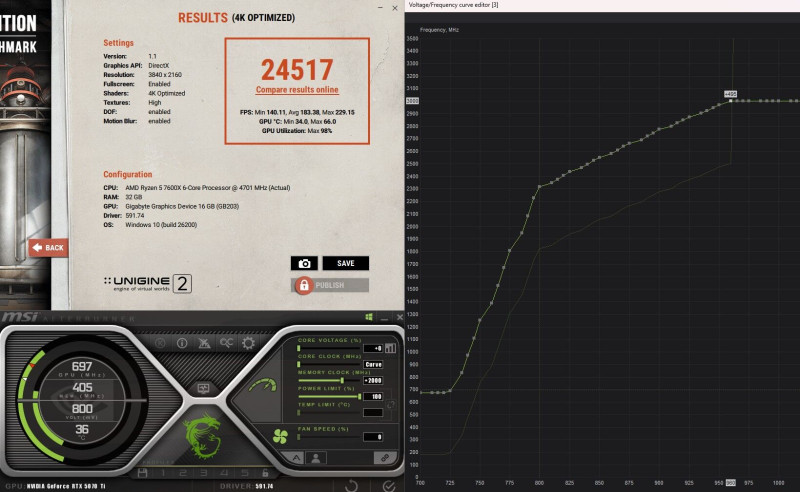The width and height of the screenshot is (800, 492).
Task: Click the Fan Speed slider
Action: [x=329, y=437]
